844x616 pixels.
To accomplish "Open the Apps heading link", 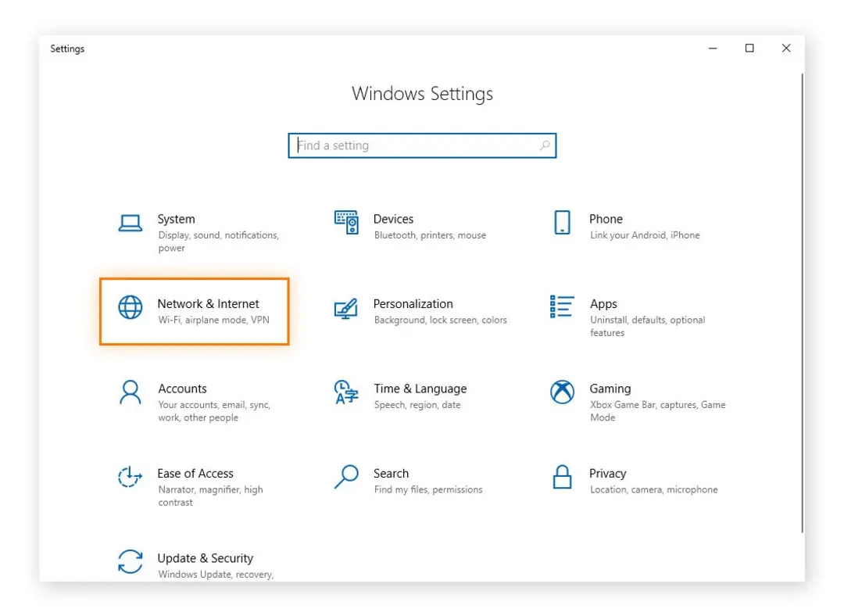I will (603, 304).
